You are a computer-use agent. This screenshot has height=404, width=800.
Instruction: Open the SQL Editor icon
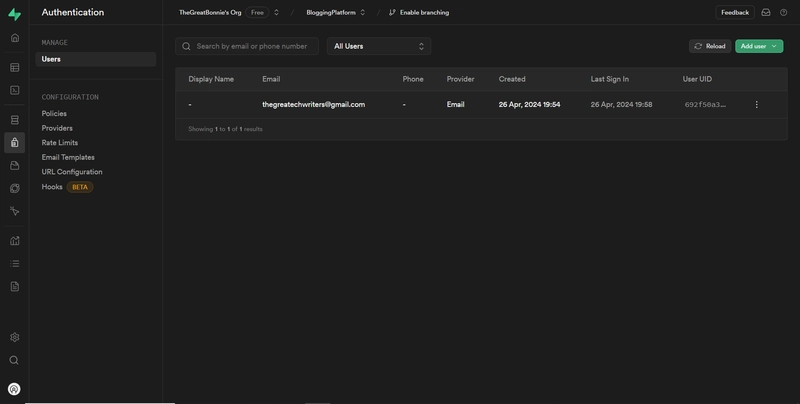[15, 90]
